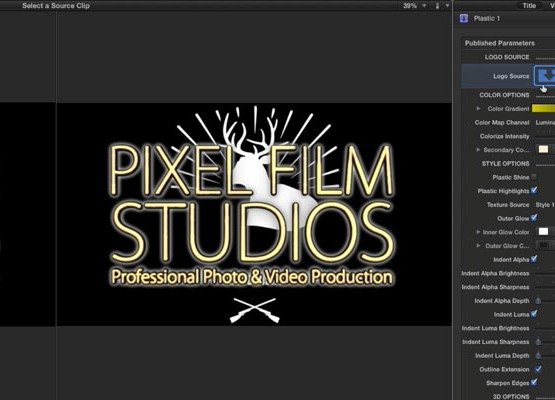Click the Pixel Film Studios logo in viewer
555x400 pixels.
pos(252,215)
